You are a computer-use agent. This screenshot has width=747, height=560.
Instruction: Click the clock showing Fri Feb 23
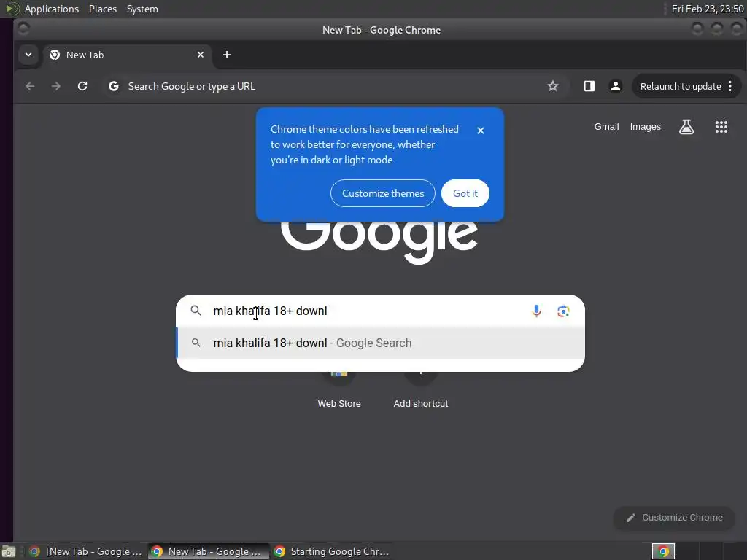point(708,9)
